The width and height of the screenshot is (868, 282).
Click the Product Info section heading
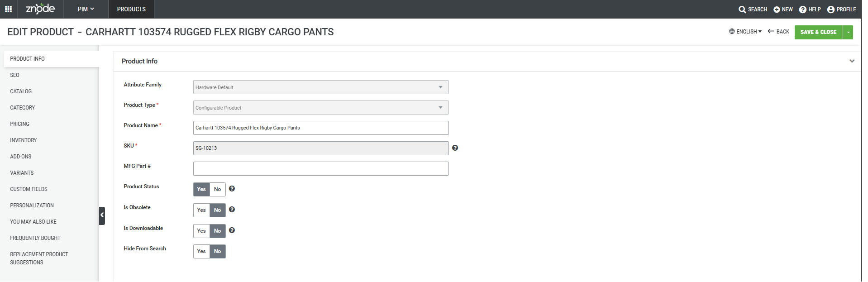(x=139, y=61)
